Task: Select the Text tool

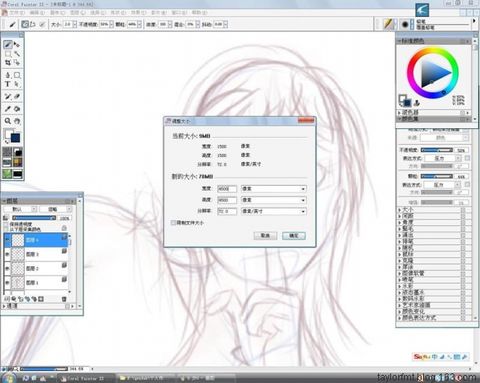Action: [8, 84]
